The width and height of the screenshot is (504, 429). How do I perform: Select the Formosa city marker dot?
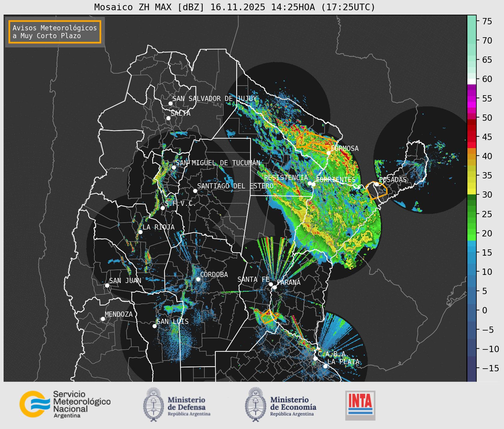pos(329,153)
